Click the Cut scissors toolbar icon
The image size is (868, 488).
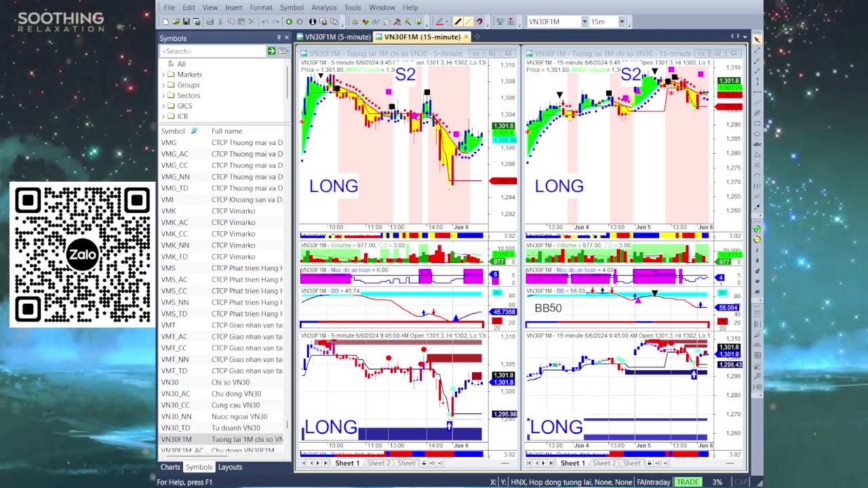click(x=221, y=22)
